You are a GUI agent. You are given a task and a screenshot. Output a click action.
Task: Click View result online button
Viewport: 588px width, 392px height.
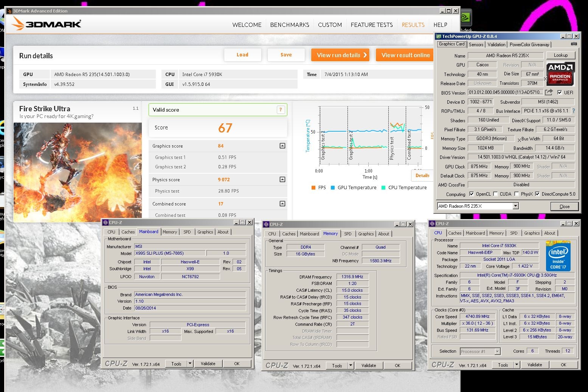point(405,55)
